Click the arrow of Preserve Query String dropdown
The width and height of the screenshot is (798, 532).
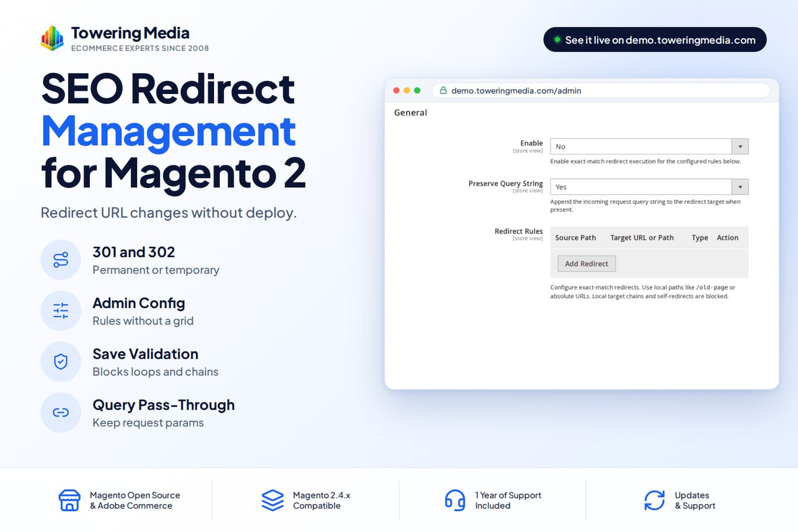tap(740, 187)
